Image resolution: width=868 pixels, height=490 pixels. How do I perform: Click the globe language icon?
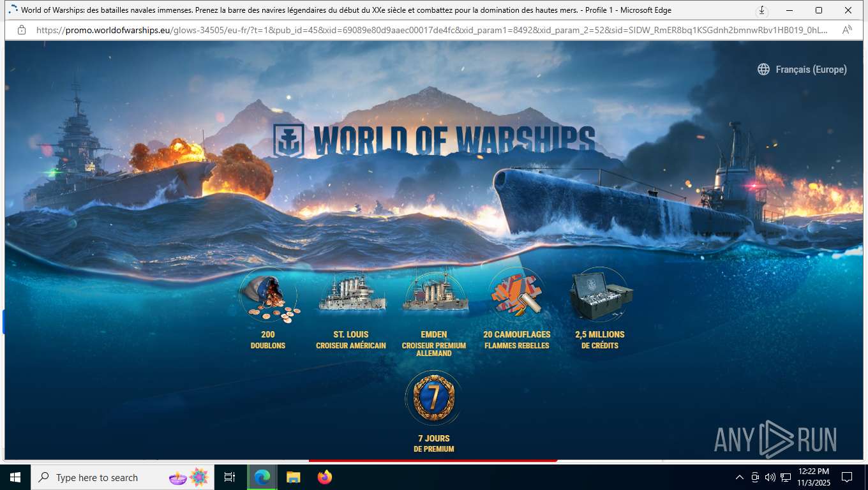pos(763,70)
